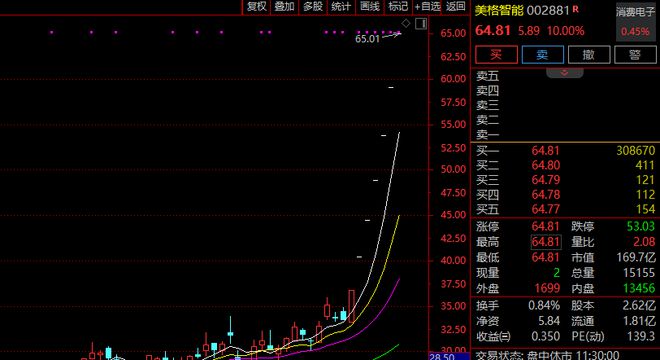The height and width of the screenshot is (360, 660).
Task: Click 返回 to go back
Action: tap(456, 7)
